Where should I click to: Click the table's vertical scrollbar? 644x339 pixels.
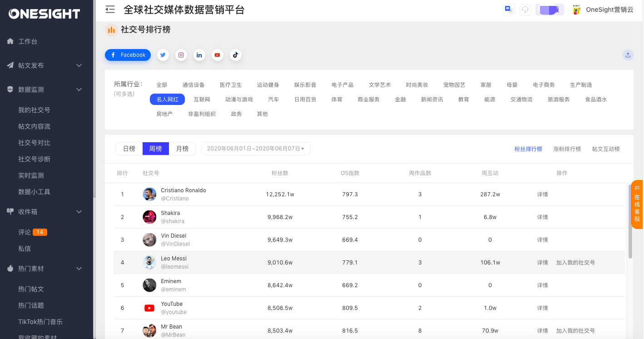pos(630,221)
